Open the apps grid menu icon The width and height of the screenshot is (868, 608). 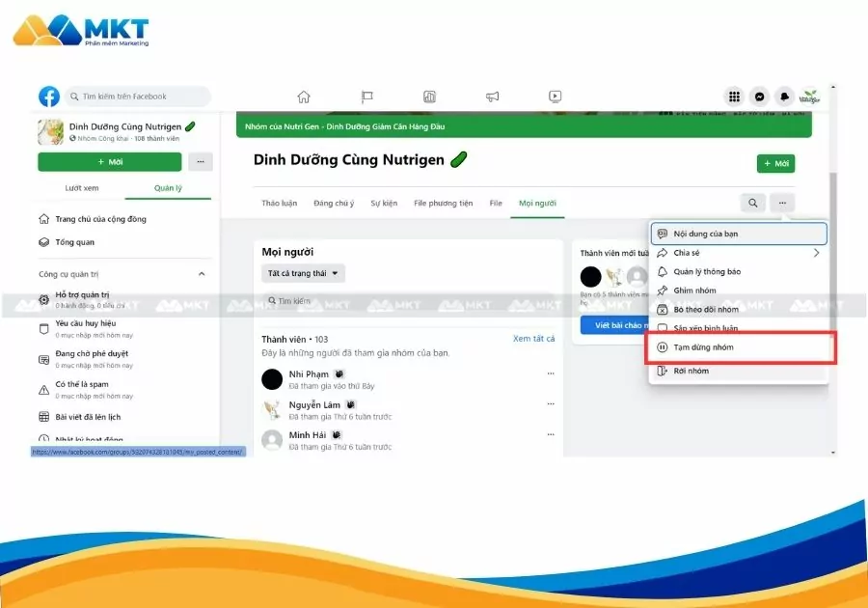pos(734,97)
